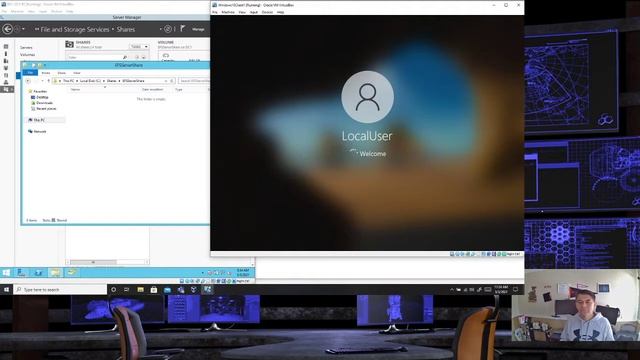The width and height of the screenshot is (640, 360).
Task: Click the Local Server icon in sidebar
Action: 6,53
